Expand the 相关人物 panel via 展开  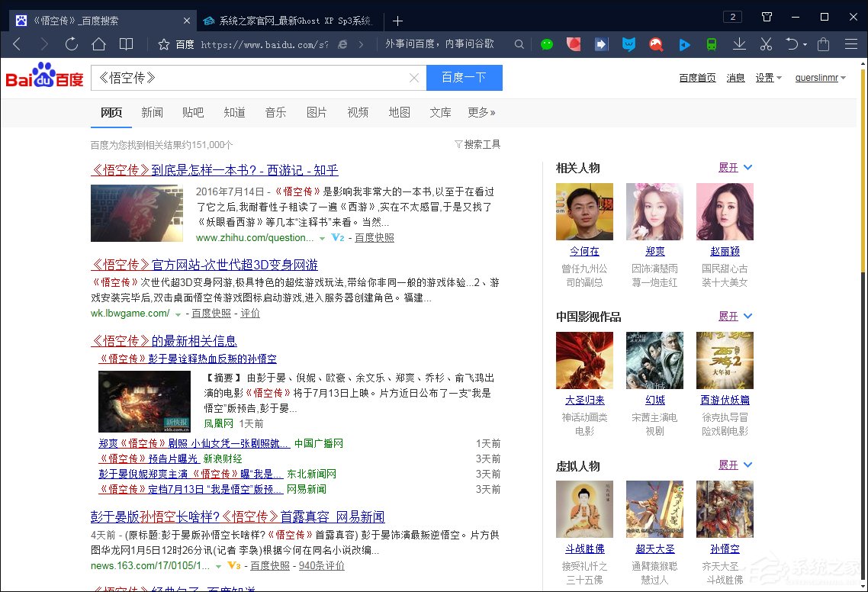729,167
